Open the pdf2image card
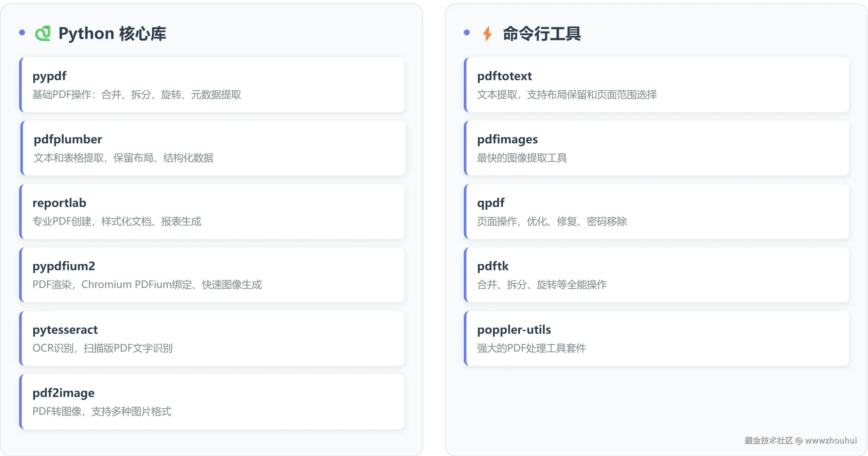The image size is (868, 456). coord(212,402)
